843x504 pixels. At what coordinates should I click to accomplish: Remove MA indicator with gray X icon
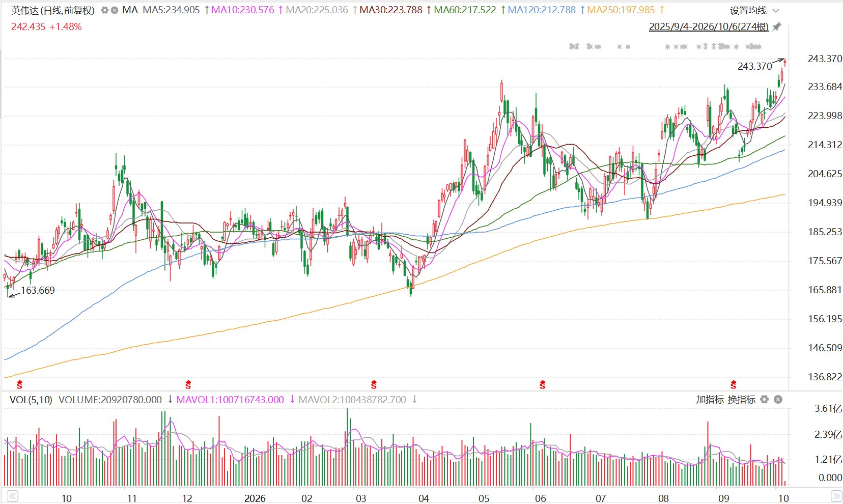[115, 10]
